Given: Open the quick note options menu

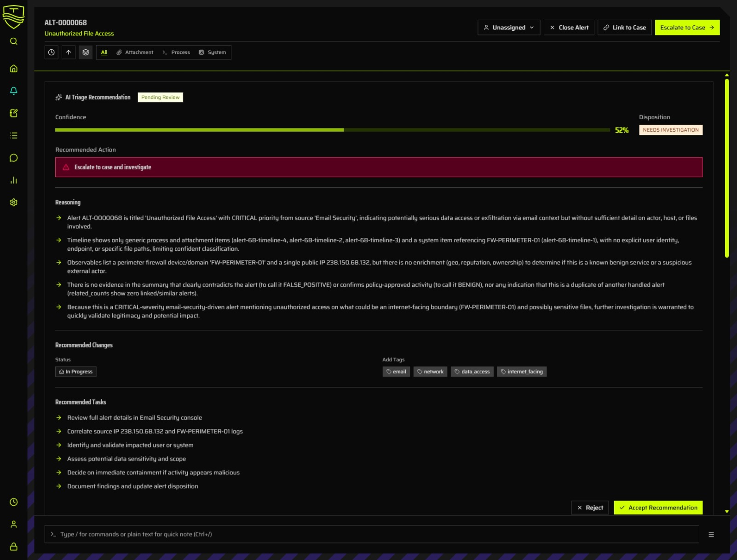Looking at the screenshot, I should coord(711,534).
